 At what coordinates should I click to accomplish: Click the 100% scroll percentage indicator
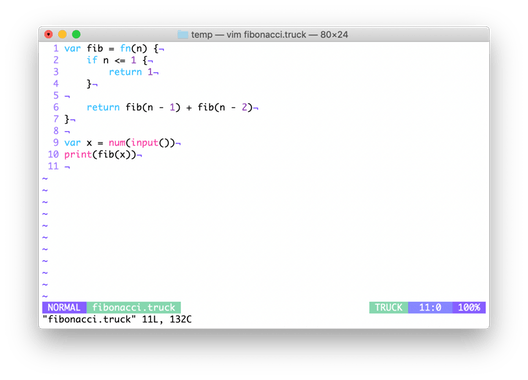point(469,308)
